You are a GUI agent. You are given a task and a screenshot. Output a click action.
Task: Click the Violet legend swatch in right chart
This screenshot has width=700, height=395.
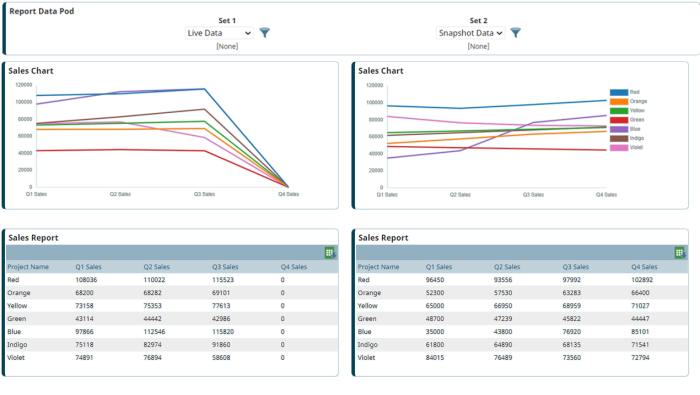[619, 148]
